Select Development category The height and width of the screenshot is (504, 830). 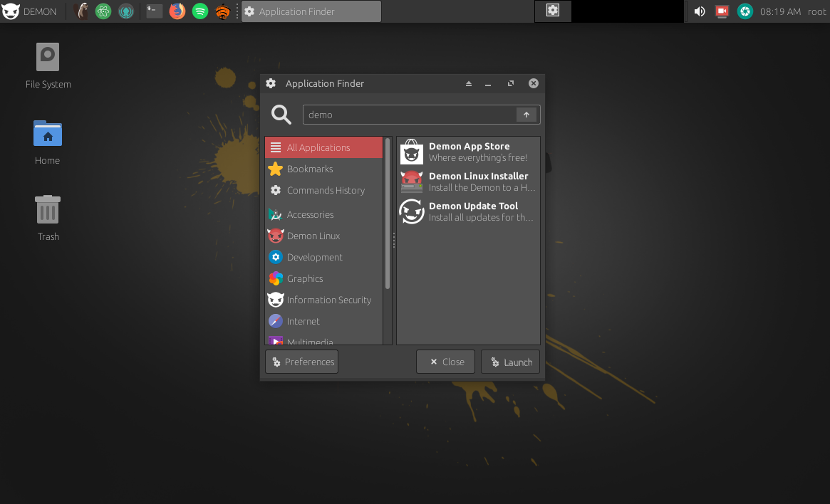(323, 258)
